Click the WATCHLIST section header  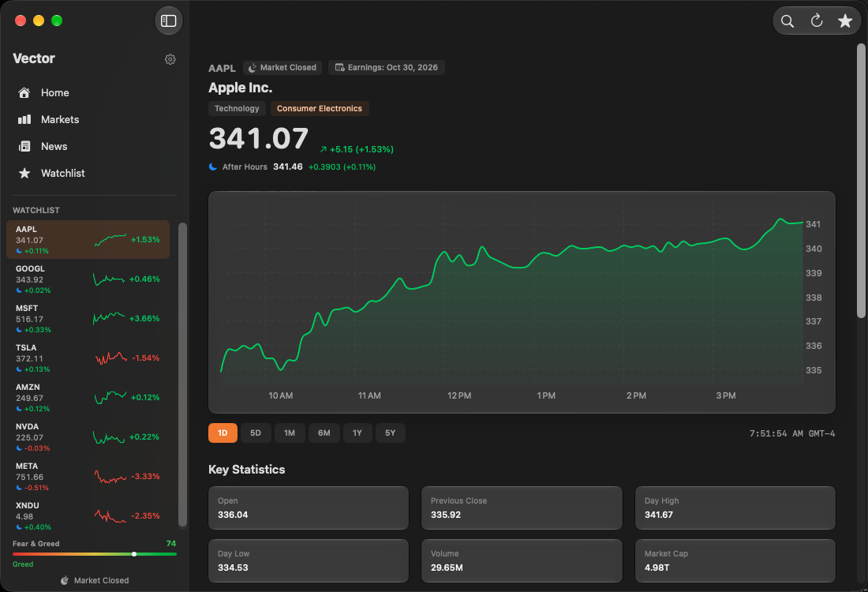36,211
